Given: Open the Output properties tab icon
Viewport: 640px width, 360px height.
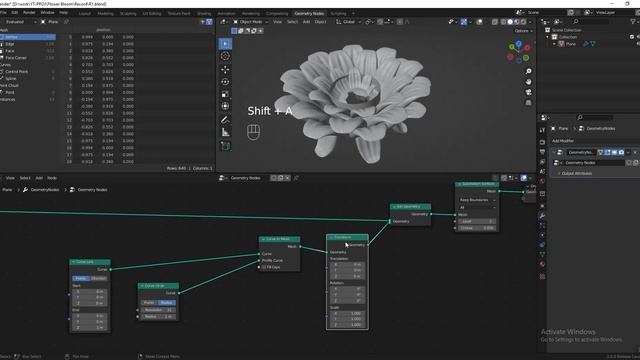Looking at the screenshot, I should click(x=542, y=152).
